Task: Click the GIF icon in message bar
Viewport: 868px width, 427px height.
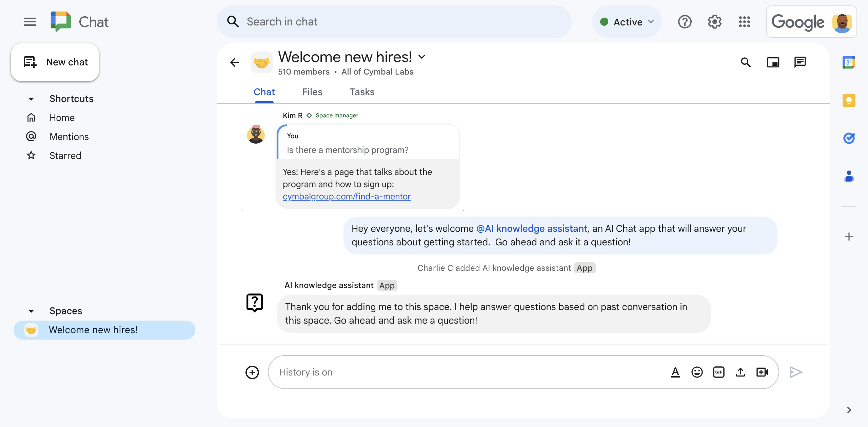Action: click(x=718, y=372)
